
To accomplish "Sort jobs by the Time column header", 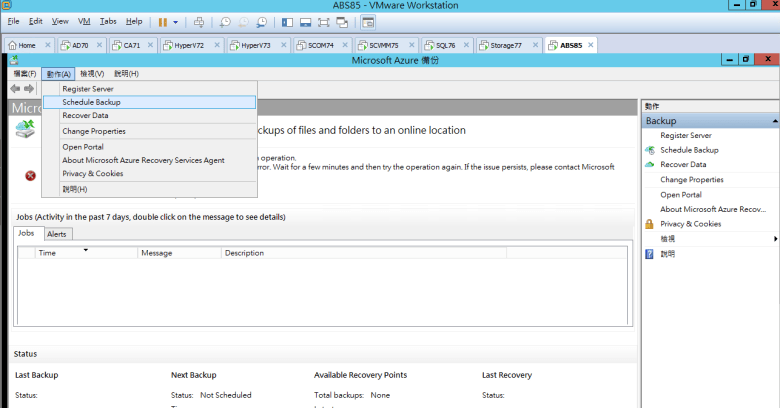I will (x=47, y=253).
